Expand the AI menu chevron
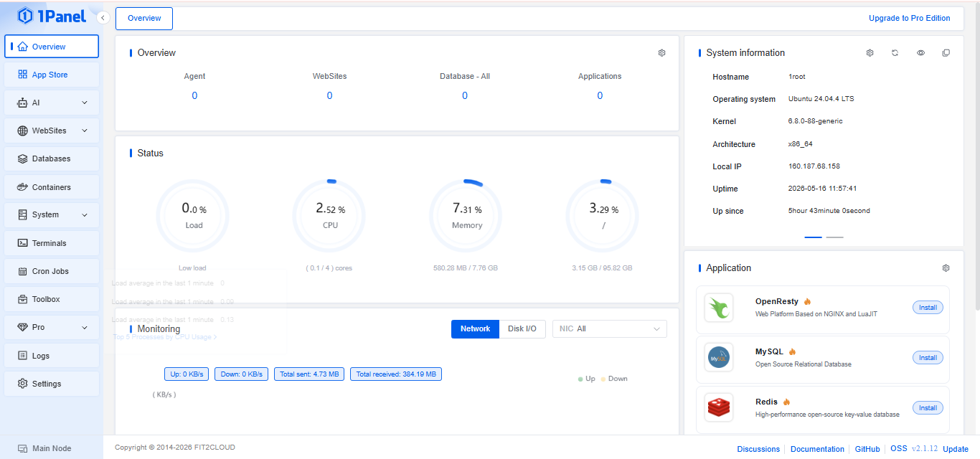 point(85,103)
